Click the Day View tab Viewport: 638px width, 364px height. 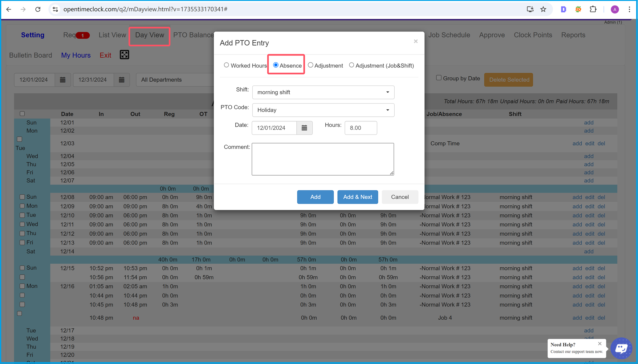pyautogui.click(x=149, y=35)
